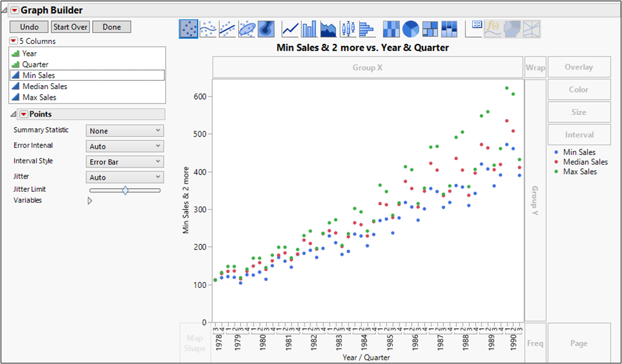622x364 pixels.
Task: Select the Area chart icon
Action: point(328,29)
